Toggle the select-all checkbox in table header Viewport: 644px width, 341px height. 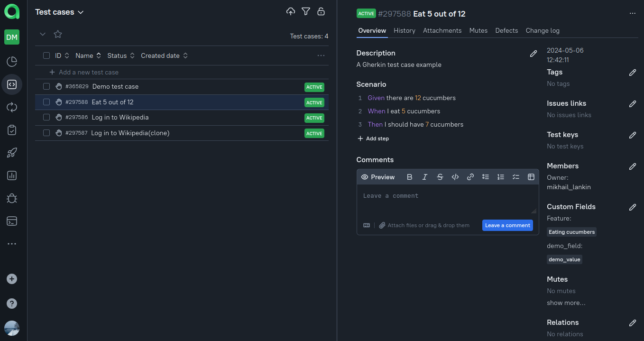[46, 55]
